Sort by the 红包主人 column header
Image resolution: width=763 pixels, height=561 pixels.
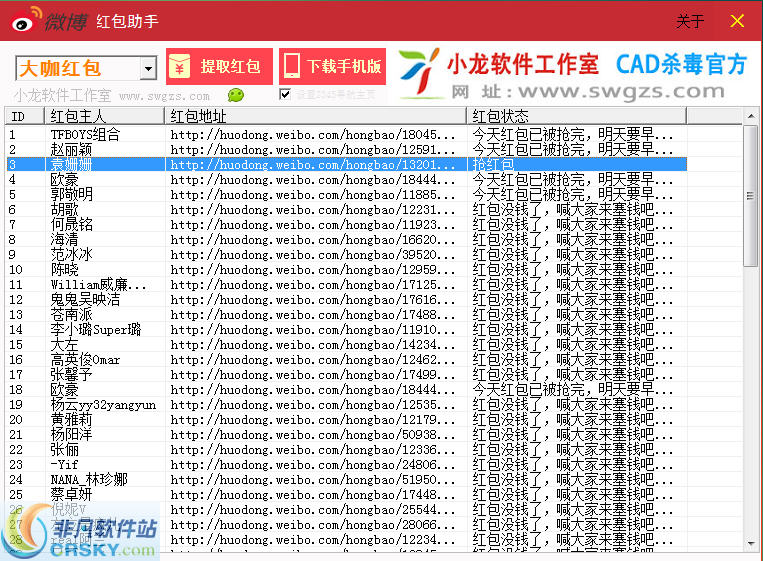pos(104,116)
